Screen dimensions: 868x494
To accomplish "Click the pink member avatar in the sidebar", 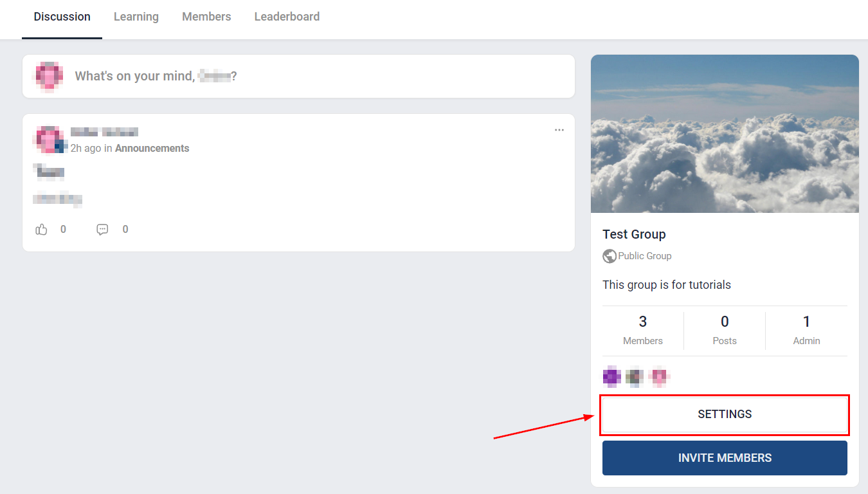I will click(x=659, y=377).
